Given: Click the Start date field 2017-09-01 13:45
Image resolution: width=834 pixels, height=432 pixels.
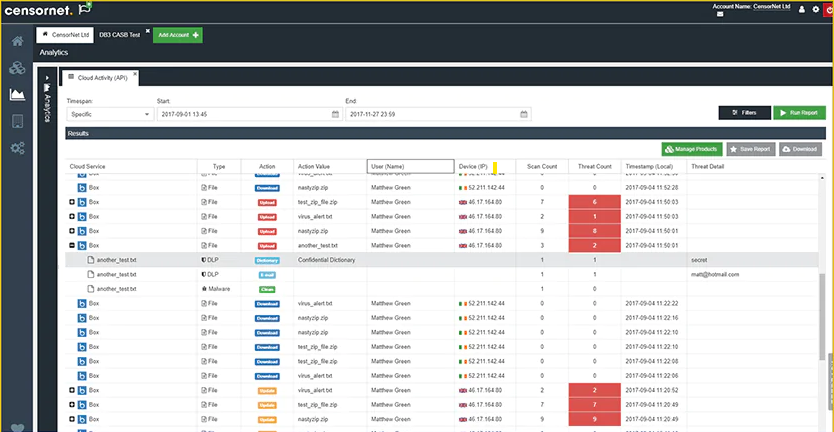Looking at the screenshot, I should point(249,114).
